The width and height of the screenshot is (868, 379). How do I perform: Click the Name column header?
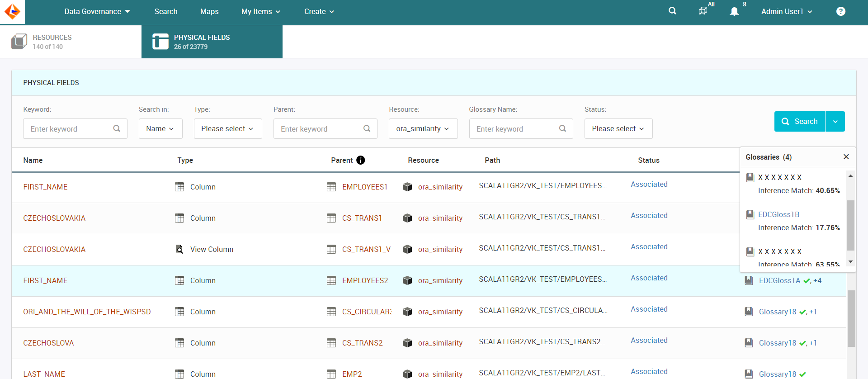[x=33, y=160]
